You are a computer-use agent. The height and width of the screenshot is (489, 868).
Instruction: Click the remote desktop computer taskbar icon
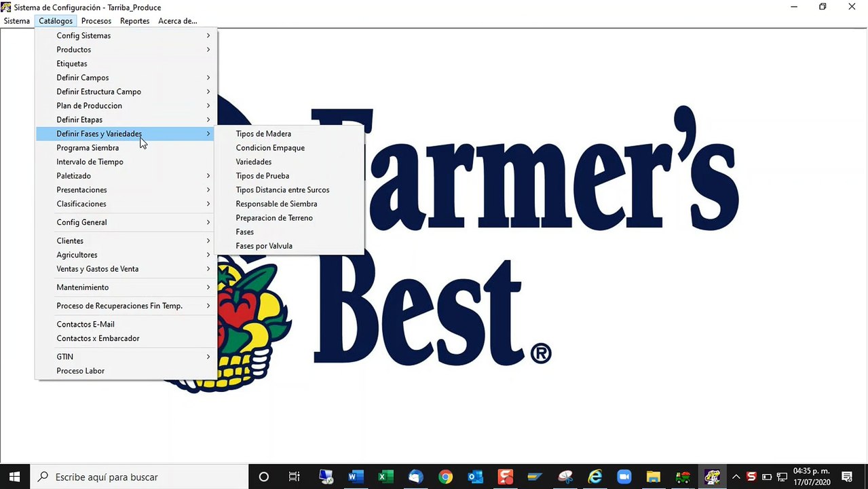tap(326, 477)
